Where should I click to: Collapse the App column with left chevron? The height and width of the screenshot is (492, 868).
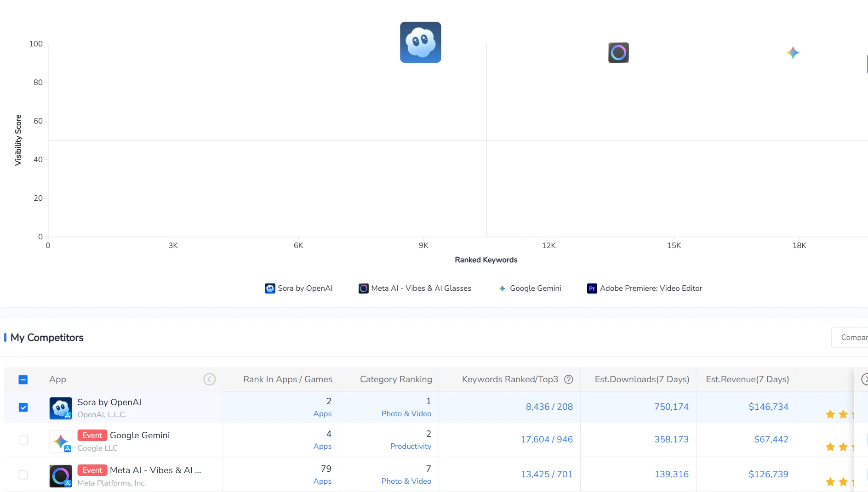click(209, 379)
